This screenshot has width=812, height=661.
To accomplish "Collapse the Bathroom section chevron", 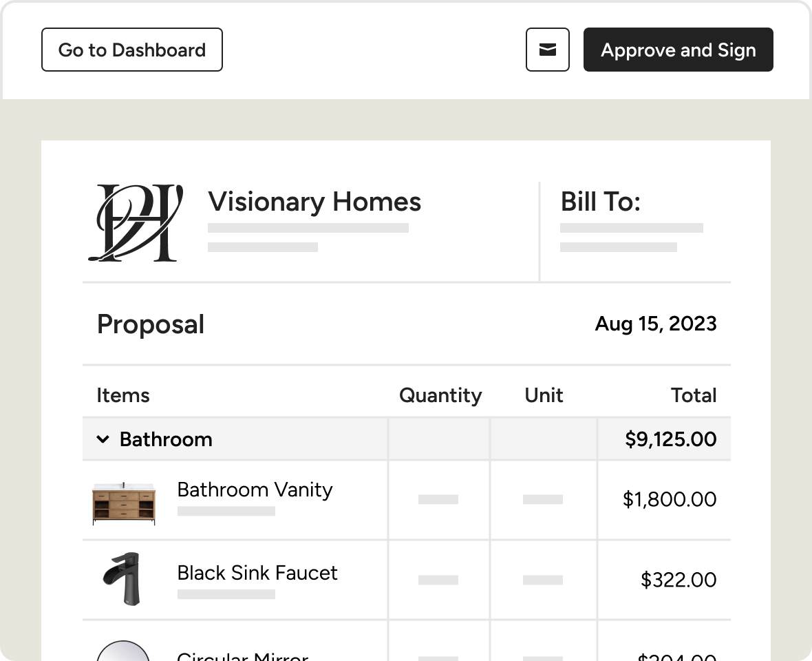I will click(103, 439).
